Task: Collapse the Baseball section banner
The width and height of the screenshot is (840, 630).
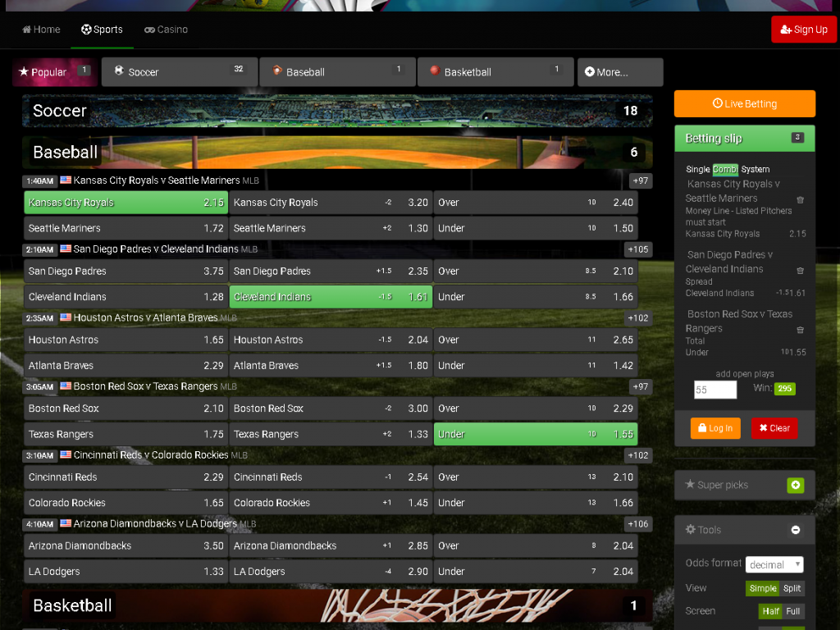Action: [337, 152]
